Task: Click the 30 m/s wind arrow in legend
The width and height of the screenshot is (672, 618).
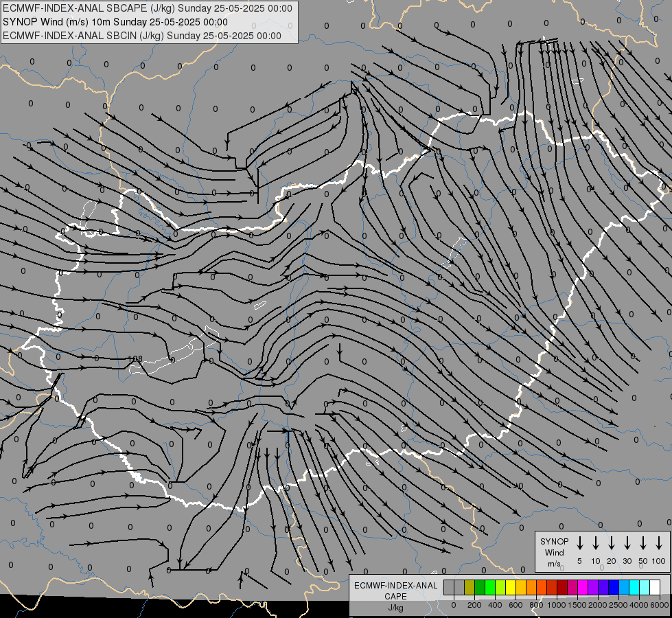Action: pos(627,543)
